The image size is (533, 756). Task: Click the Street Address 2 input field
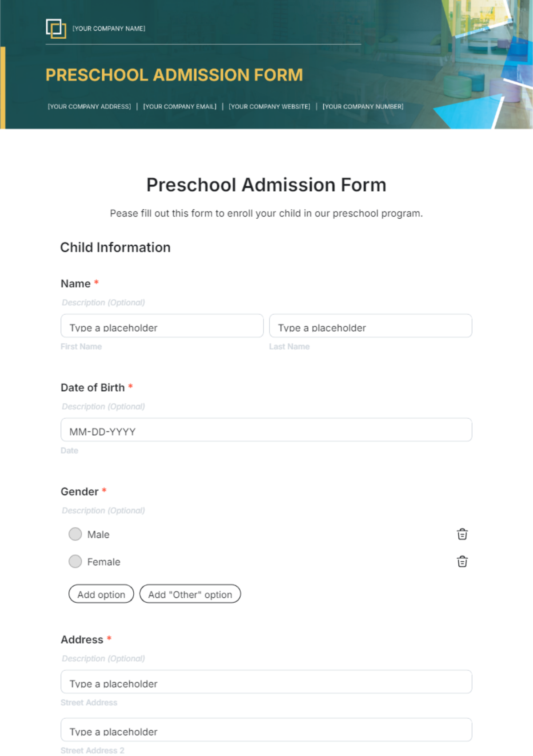point(266,729)
